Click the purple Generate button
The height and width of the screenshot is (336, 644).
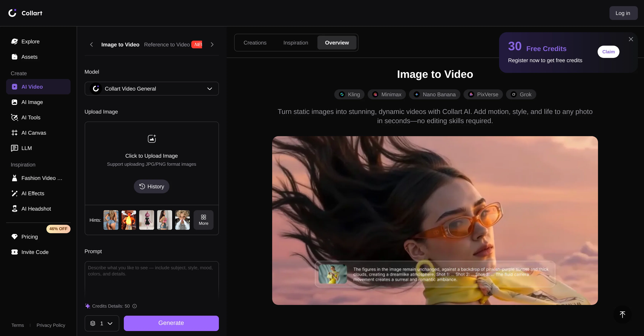(171, 323)
